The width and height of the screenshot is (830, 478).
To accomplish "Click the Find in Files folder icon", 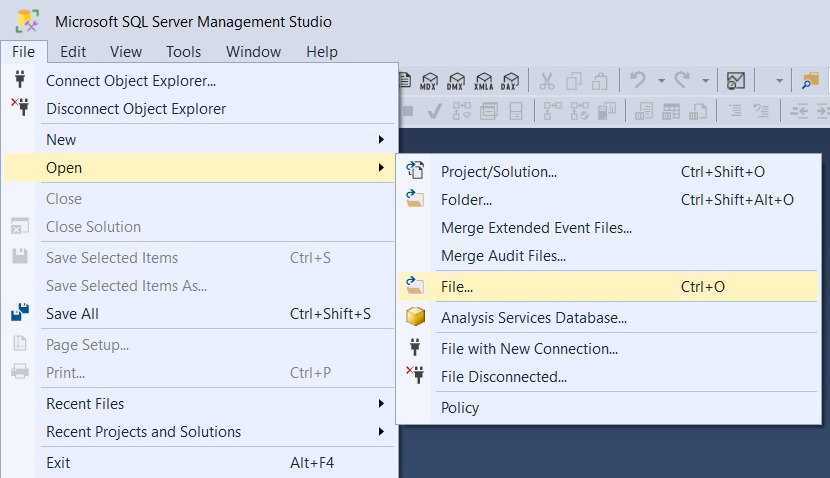I will point(810,81).
